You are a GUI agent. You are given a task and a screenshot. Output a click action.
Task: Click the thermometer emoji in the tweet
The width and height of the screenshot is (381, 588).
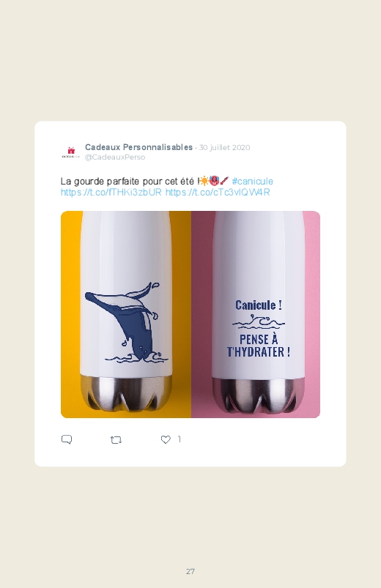click(x=224, y=181)
